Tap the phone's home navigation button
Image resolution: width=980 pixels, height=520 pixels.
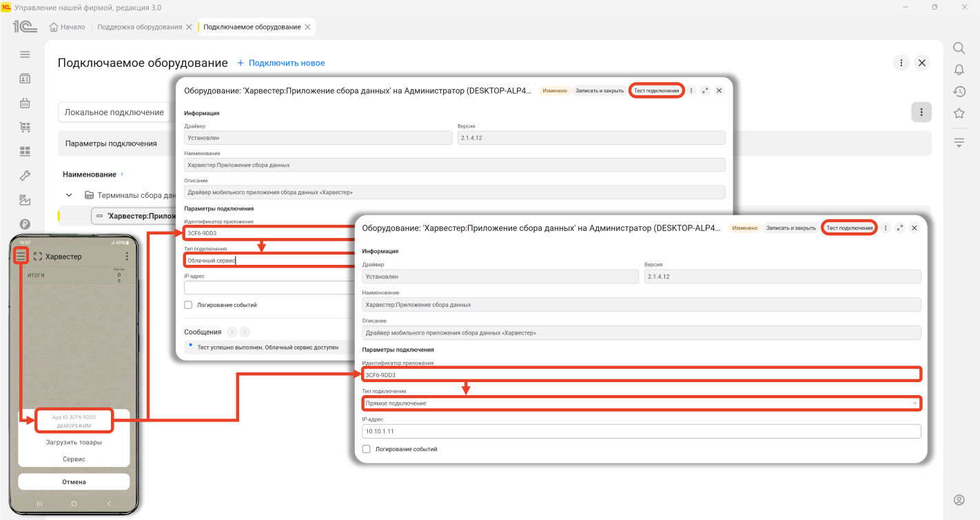pyautogui.click(x=74, y=504)
